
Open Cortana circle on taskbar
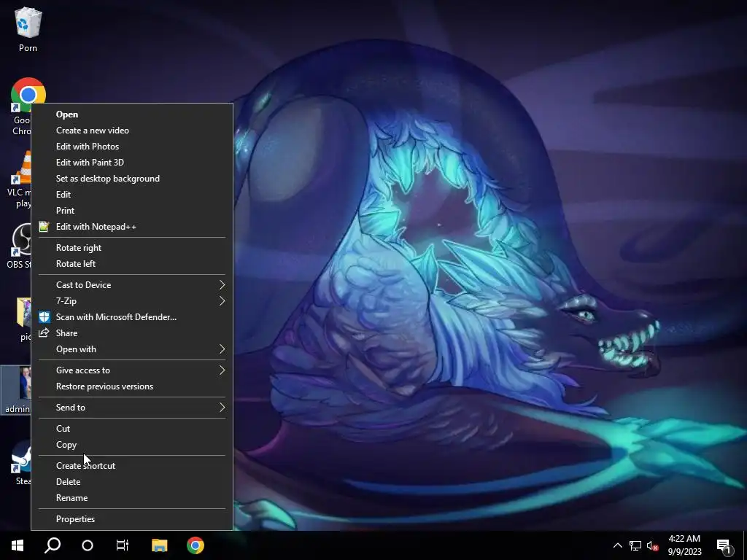click(x=88, y=545)
